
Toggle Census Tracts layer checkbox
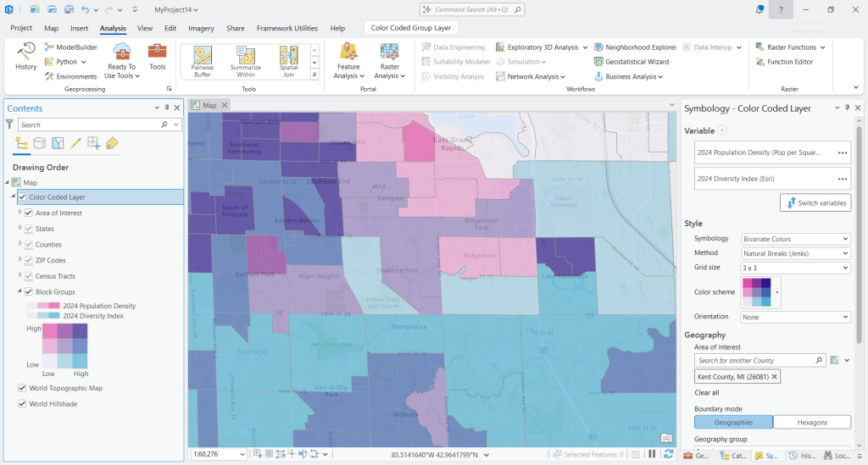coord(29,276)
